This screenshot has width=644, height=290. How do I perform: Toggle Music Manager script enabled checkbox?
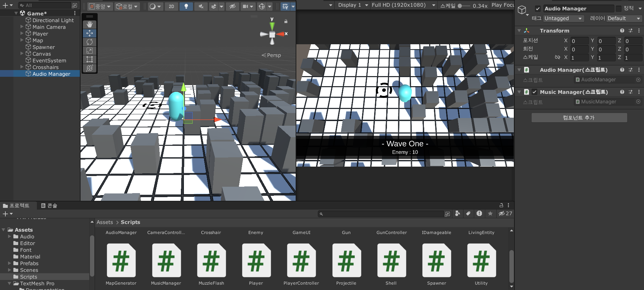click(534, 92)
